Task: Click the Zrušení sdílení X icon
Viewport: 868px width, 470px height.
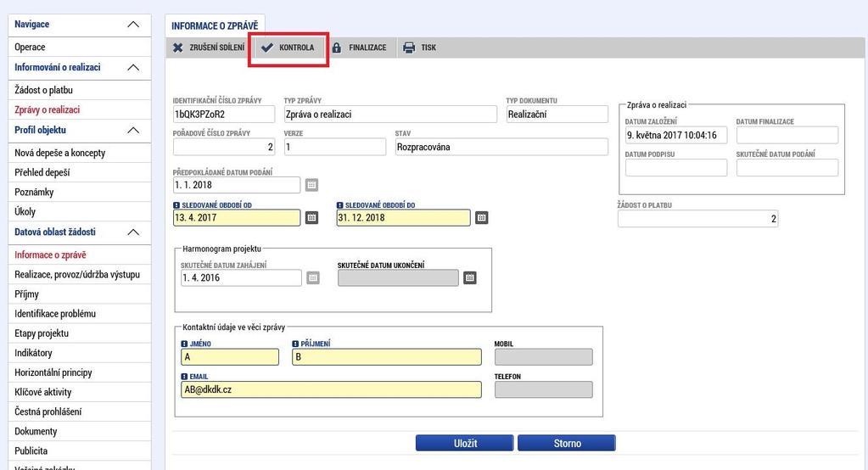Action: click(177, 48)
